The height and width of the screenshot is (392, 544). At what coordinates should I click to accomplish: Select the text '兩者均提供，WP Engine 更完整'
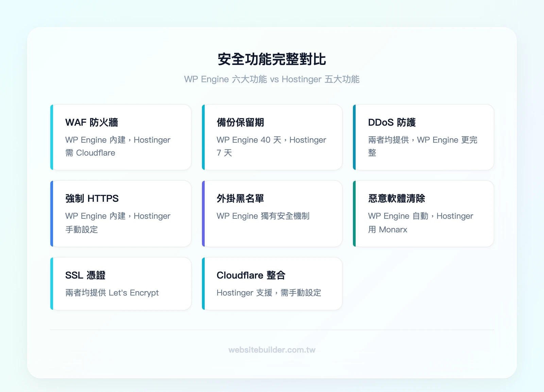pyautogui.click(x=423, y=146)
